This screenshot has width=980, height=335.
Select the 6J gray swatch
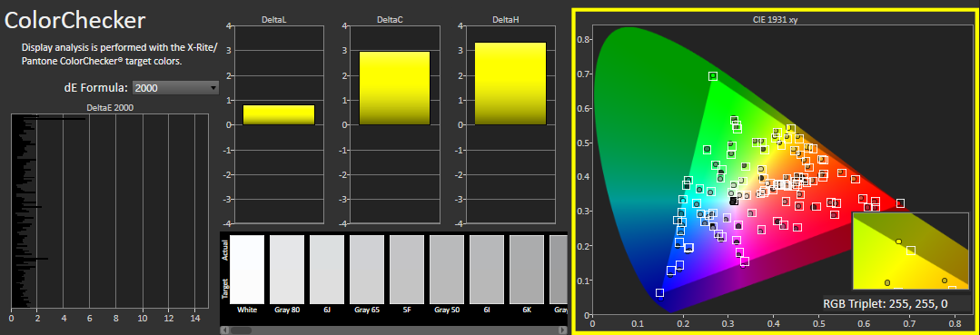(x=327, y=270)
